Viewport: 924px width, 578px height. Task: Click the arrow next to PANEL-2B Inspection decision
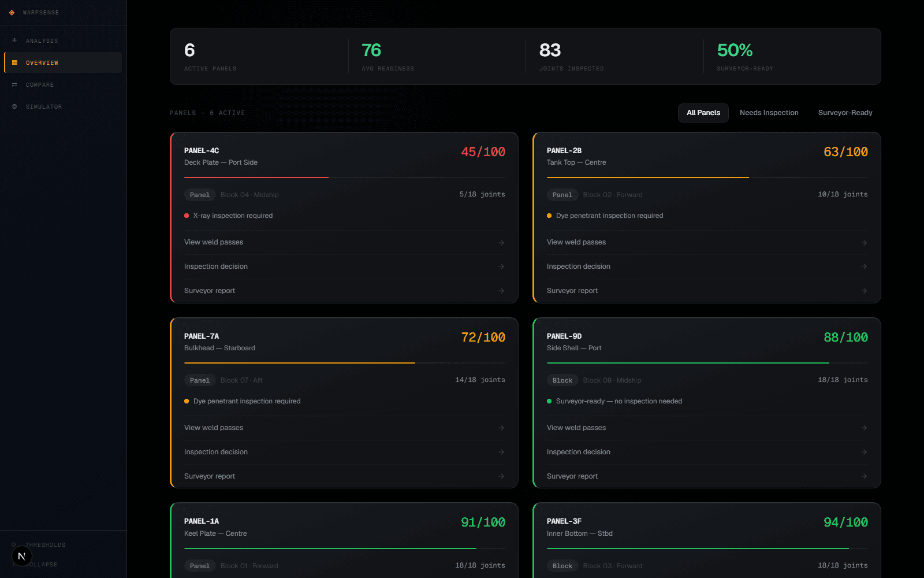click(864, 266)
